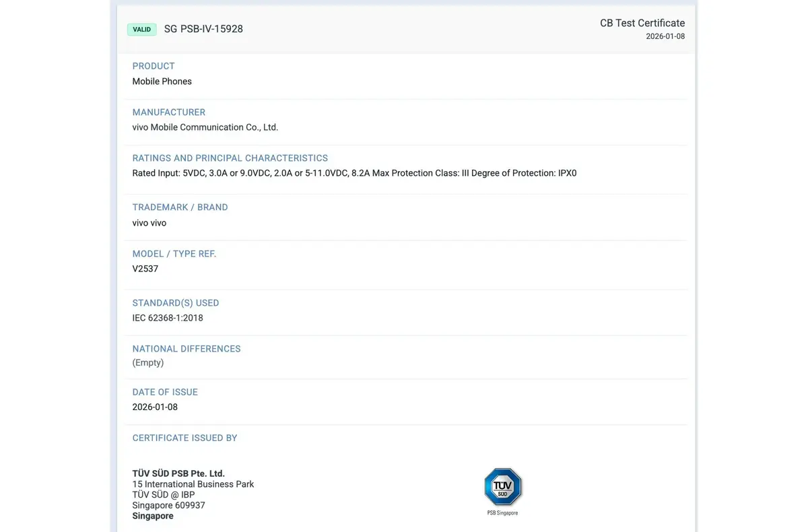The height and width of the screenshot is (532, 808).
Task: Select the model number V2537
Action: click(x=145, y=268)
